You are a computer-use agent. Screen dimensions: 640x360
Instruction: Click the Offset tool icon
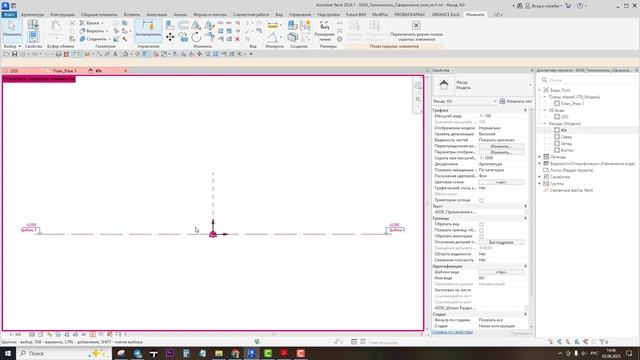click(x=183, y=25)
